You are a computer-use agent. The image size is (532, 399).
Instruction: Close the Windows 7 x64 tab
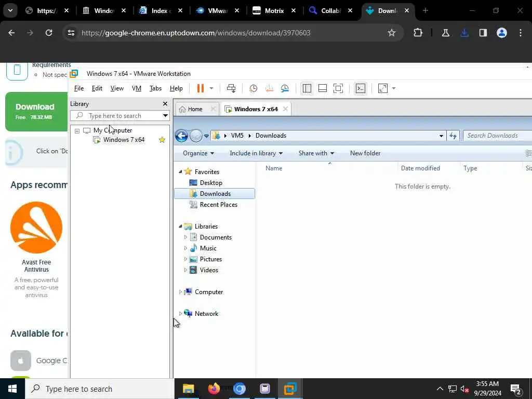coord(285,109)
